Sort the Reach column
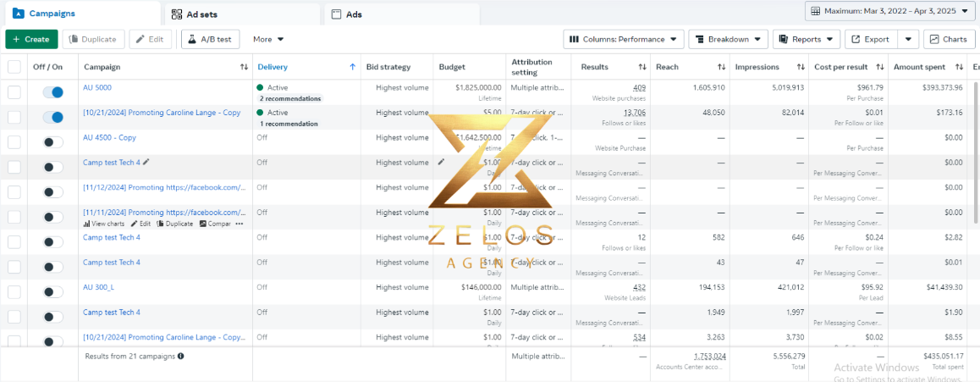The width and height of the screenshot is (980, 382). (721, 67)
